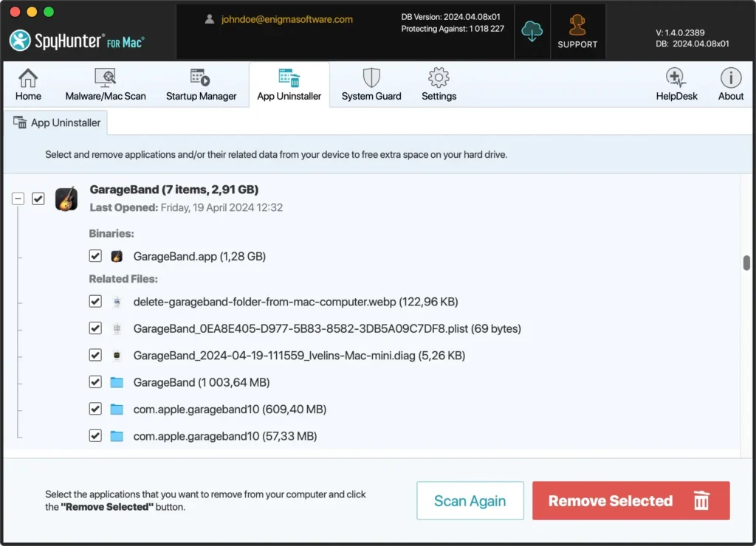Uncheck GarageBand.app binary checkbox

(95, 256)
